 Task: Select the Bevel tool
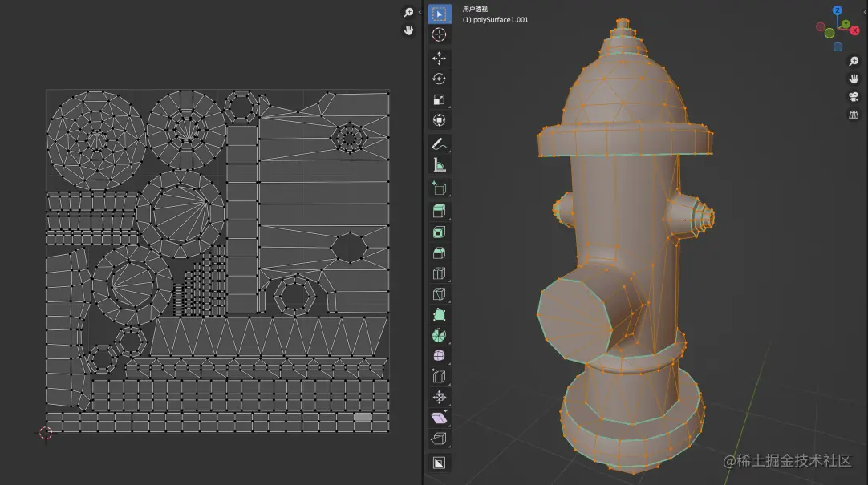(440, 253)
